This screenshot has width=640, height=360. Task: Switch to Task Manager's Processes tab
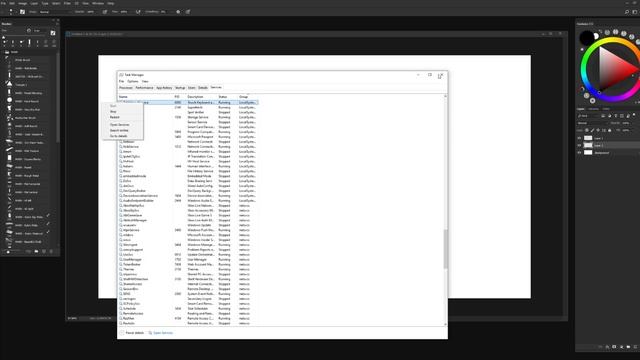126,88
